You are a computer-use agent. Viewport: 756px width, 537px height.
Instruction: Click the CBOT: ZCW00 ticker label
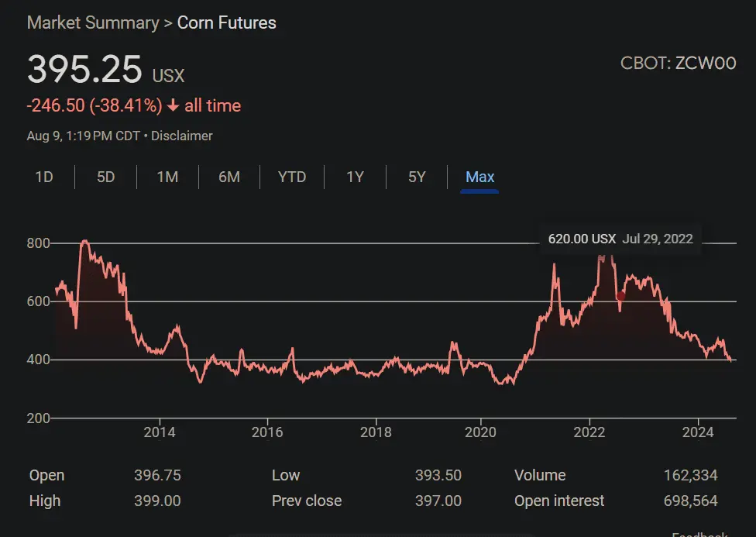(678, 64)
